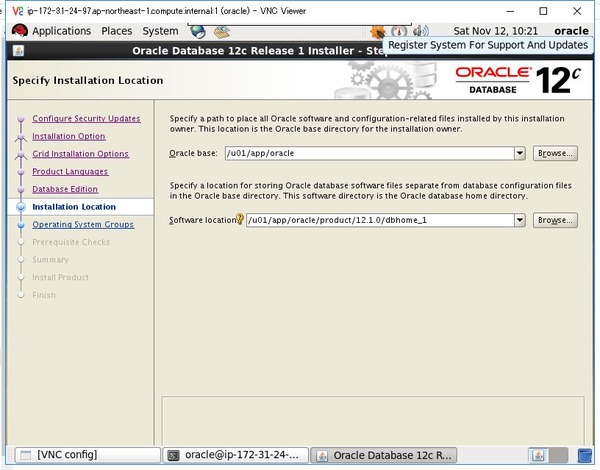Click the system registration star icon
The height and width of the screenshot is (470, 600).
pyautogui.click(x=378, y=31)
